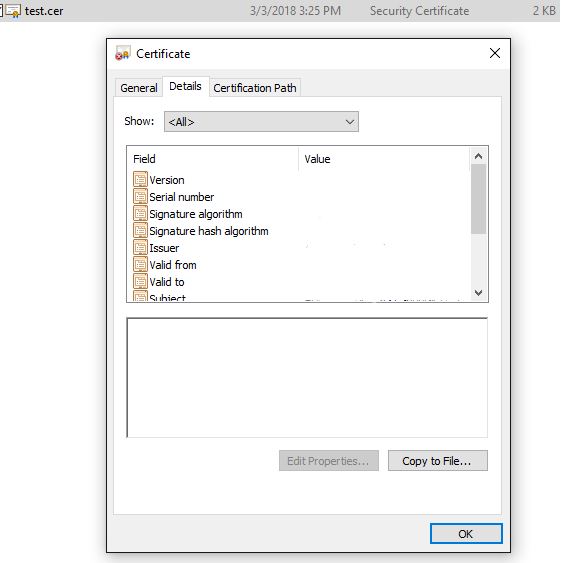Click the Valid from field icon
Screen dimensions: 561x563
click(140, 265)
